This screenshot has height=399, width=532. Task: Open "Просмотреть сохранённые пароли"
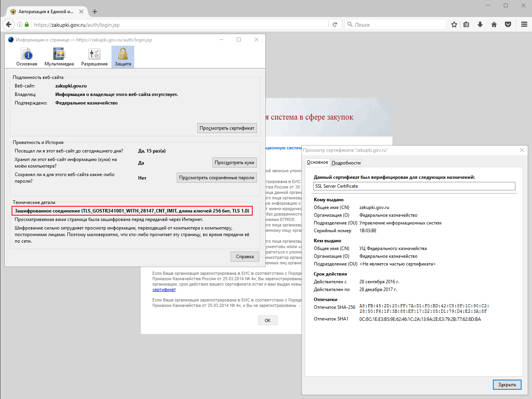[x=217, y=178]
